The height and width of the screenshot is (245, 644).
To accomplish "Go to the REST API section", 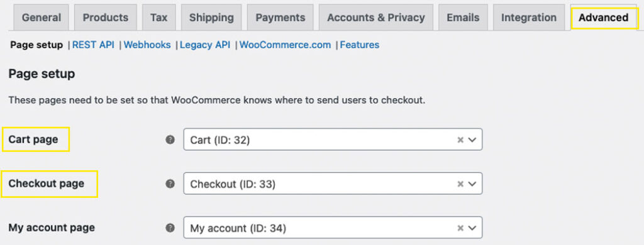I will pyautogui.click(x=93, y=45).
